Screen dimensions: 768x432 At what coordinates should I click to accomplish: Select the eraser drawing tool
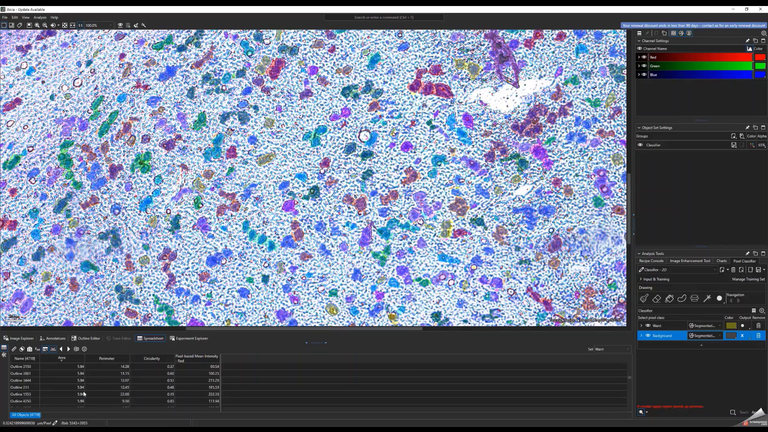click(657, 298)
